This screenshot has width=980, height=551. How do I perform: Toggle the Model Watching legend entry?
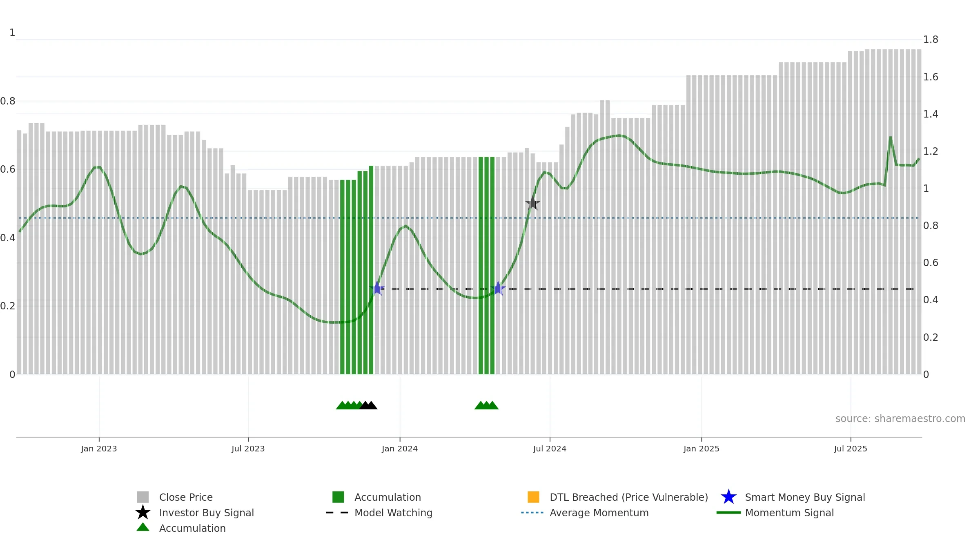pyautogui.click(x=393, y=513)
